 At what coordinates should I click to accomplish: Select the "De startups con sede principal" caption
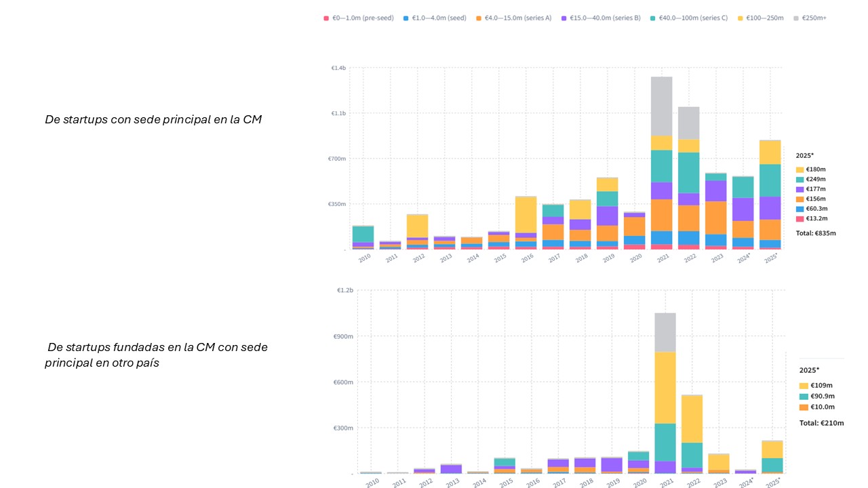153,120
